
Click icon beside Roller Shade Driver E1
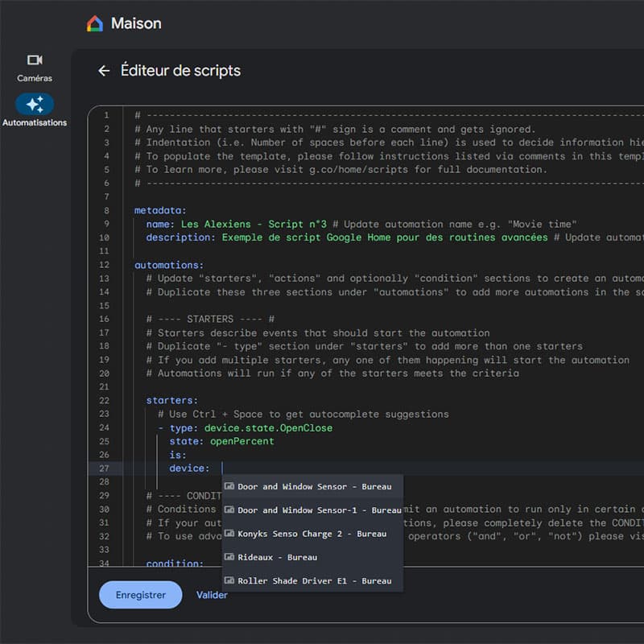point(229,580)
